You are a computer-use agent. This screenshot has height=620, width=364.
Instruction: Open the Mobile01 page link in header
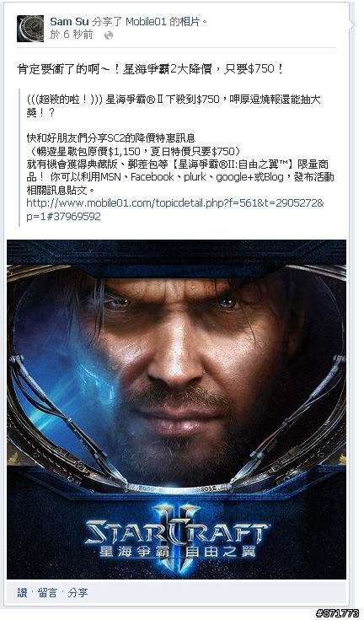pyautogui.click(x=146, y=22)
